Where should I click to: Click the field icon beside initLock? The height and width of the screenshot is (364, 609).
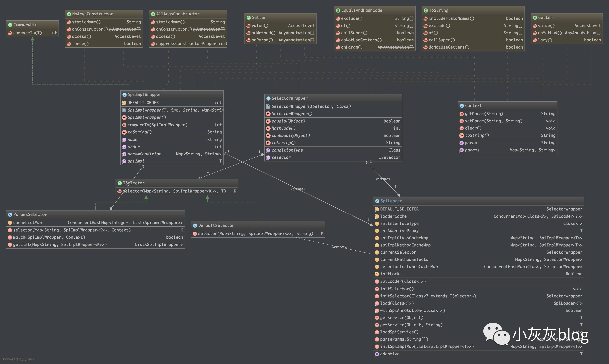click(x=377, y=274)
